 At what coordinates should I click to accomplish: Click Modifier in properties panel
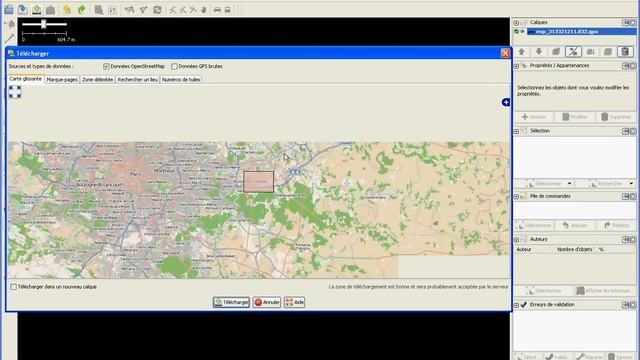574,117
